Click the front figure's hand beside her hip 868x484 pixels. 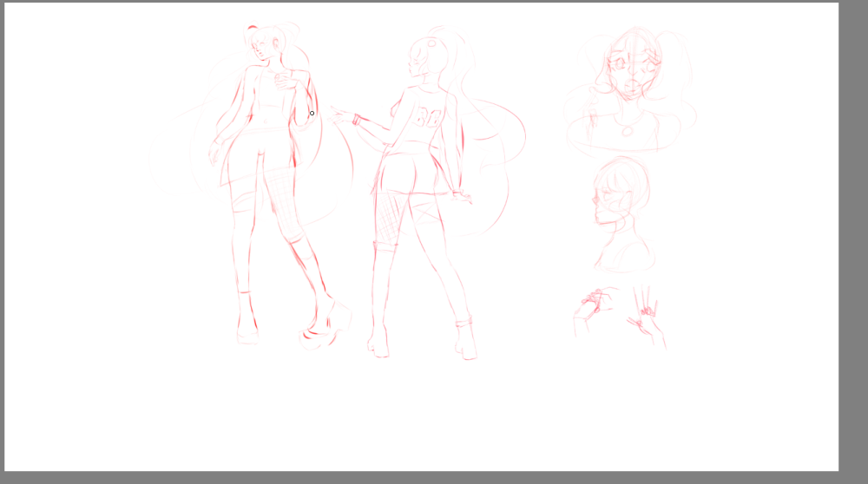(214, 153)
